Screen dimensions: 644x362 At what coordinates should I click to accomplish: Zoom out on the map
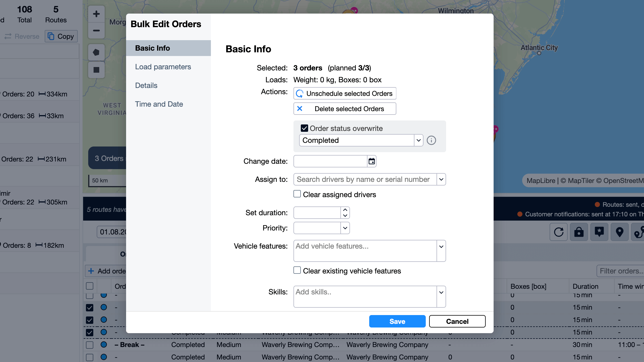click(96, 30)
